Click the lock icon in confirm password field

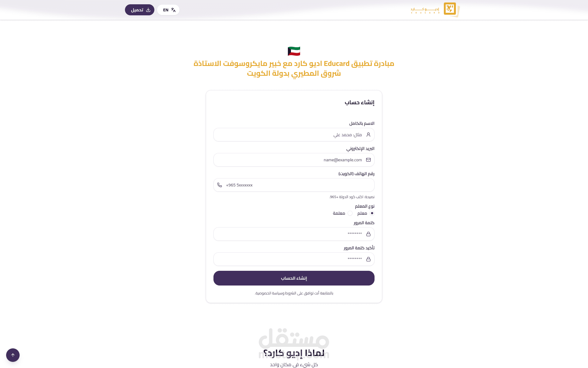point(368,259)
